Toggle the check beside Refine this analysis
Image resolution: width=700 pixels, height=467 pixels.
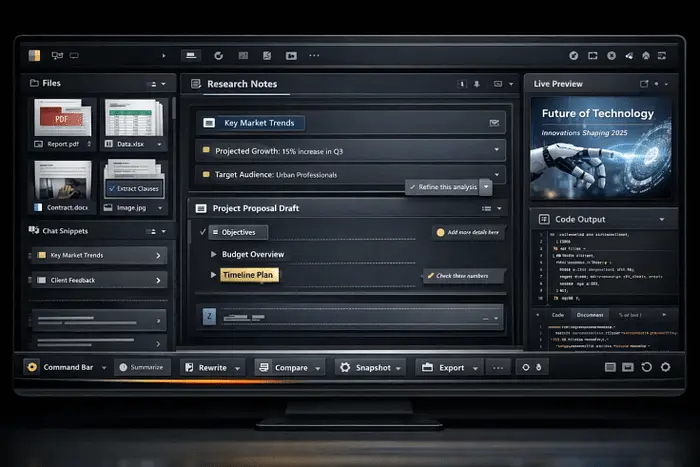[x=412, y=187]
